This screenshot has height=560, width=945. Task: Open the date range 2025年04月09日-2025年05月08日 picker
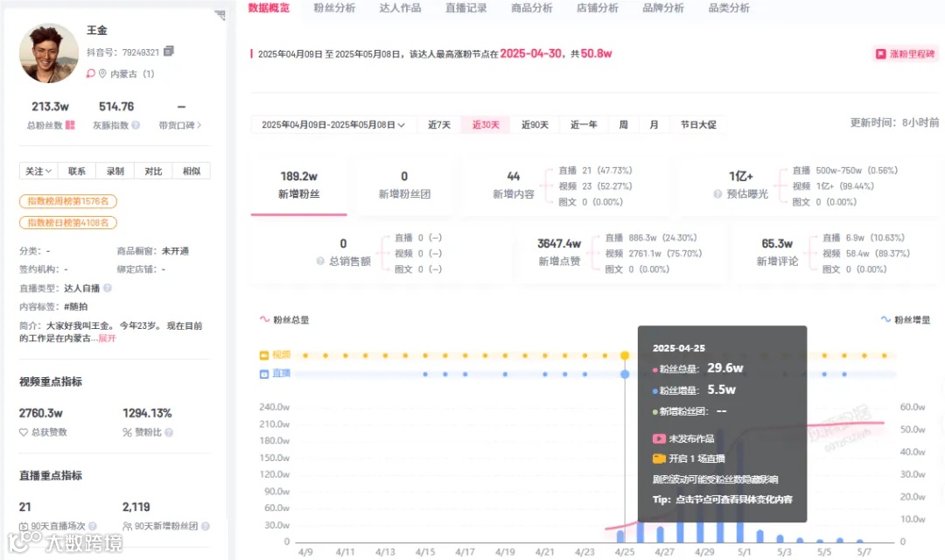tap(332, 125)
